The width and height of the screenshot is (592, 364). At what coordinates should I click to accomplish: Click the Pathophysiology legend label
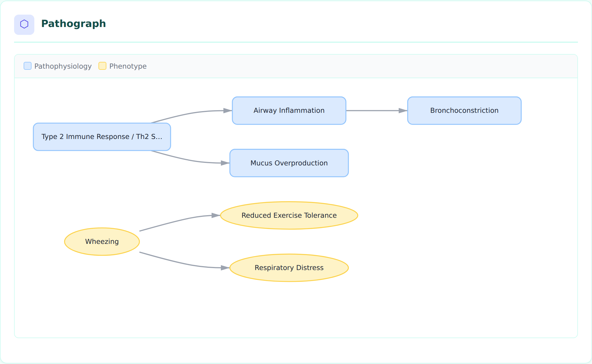63,66
